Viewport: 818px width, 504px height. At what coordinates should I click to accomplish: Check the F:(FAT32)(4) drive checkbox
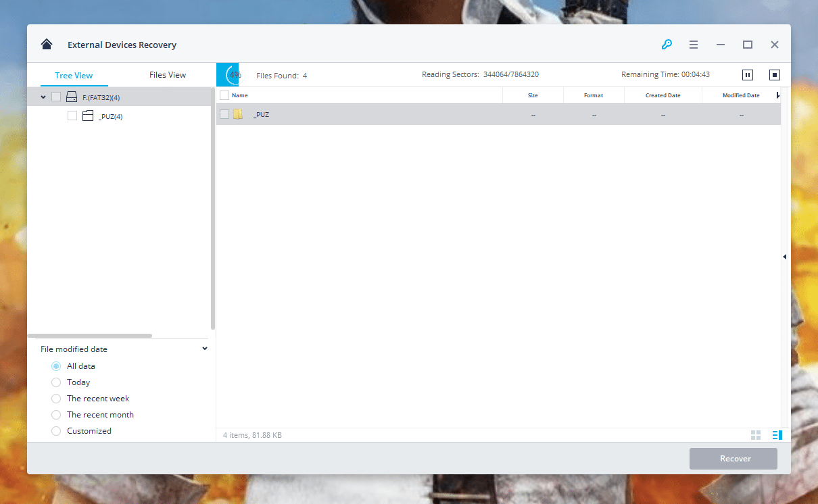point(56,97)
